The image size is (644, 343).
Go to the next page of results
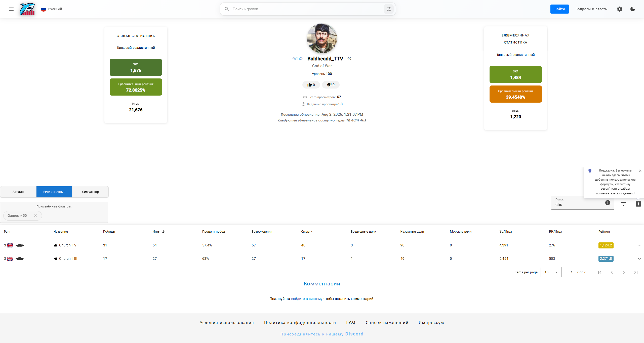624,272
